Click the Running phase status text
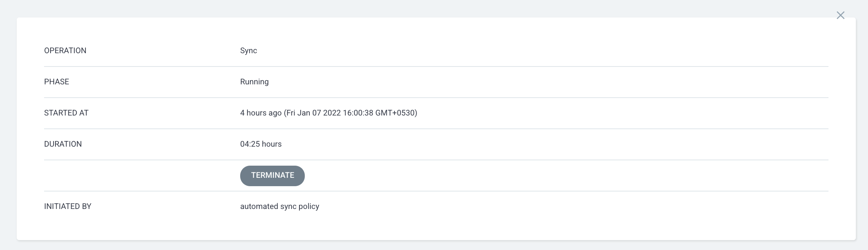The image size is (868, 250). coord(254,82)
